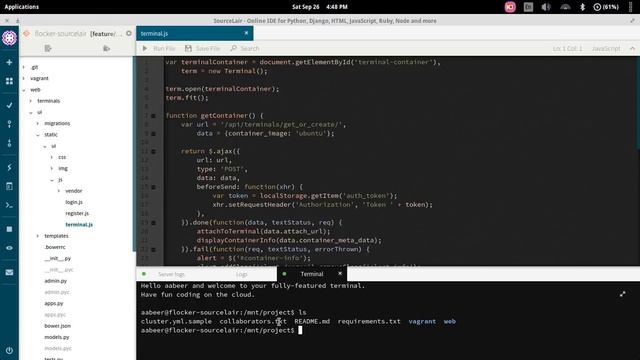Switch to the Logs tab
The image size is (640, 360).
click(241, 274)
